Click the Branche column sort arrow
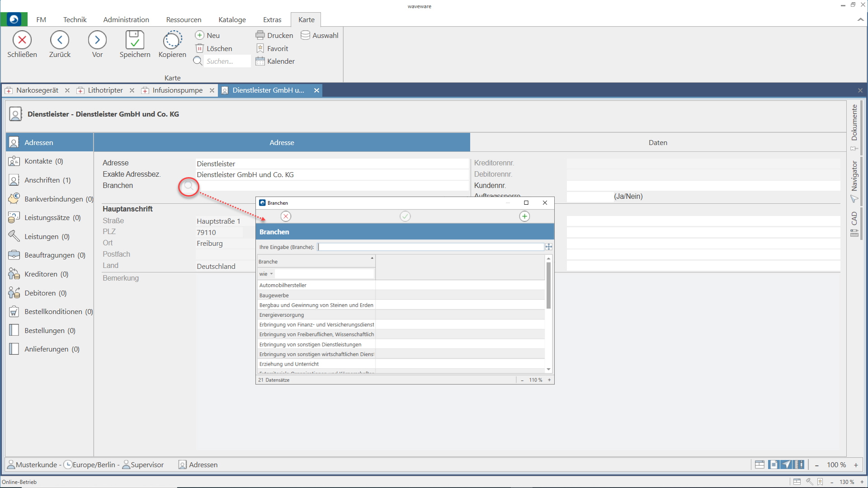Screen dimensions: 868x488 (372, 258)
